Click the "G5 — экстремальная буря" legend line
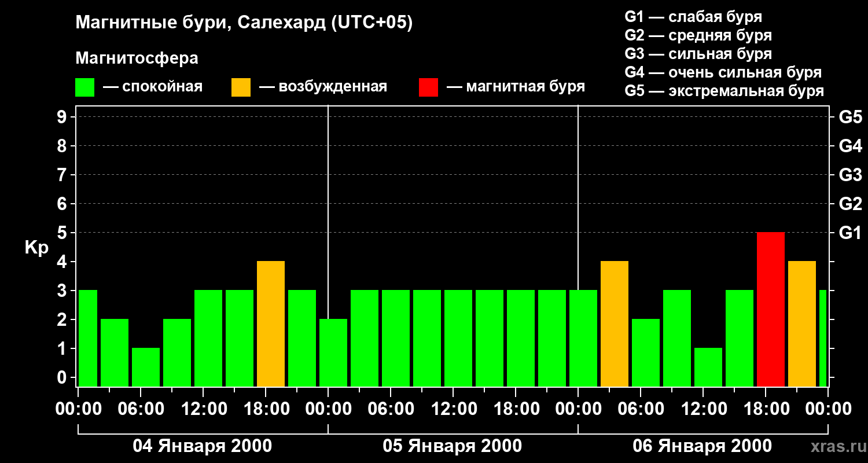The height and width of the screenshot is (463, 868). coord(724,91)
